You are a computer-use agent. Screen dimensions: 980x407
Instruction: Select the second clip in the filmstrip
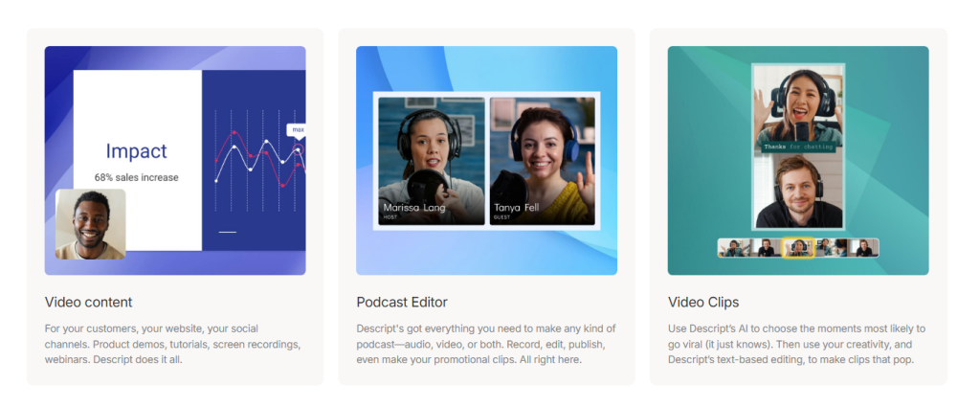click(x=766, y=248)
